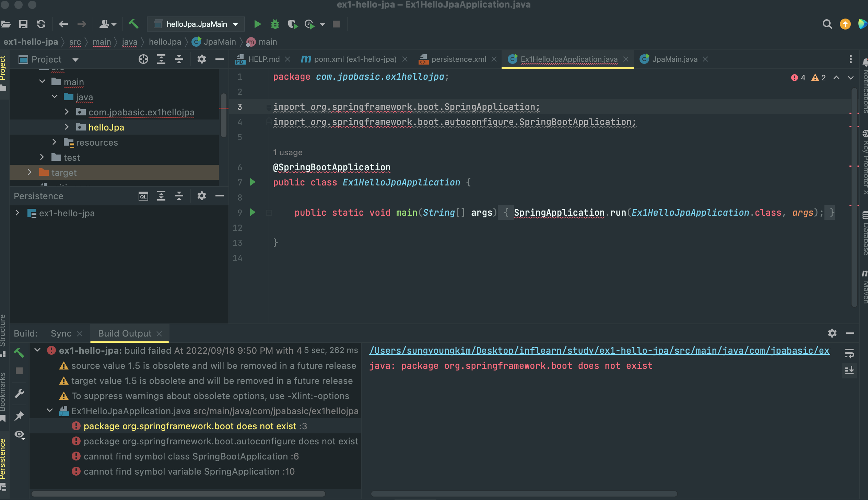Open Build Output settings gear menu
Screen dimensions: 868x500
tap(833, 333)
